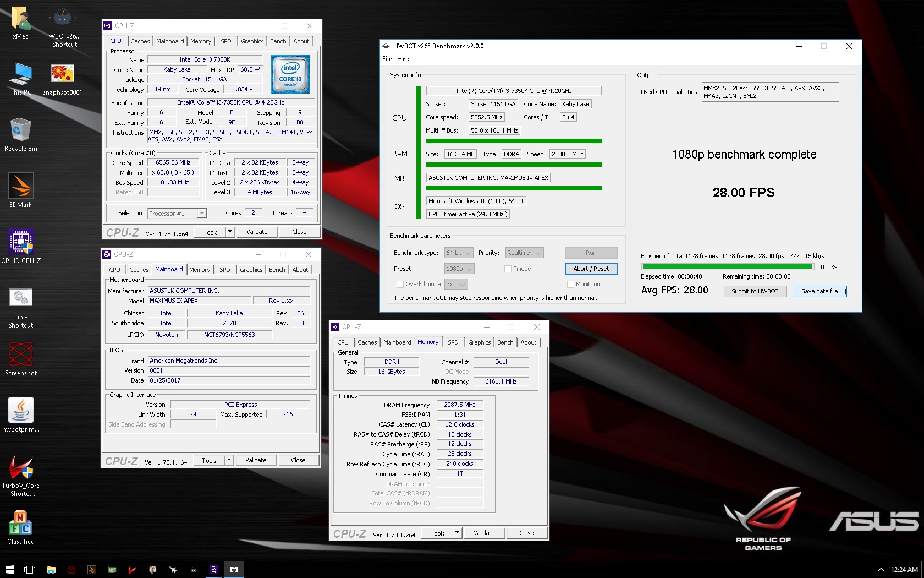The height and width of the screenshot is (578, 924).
Task: Open the Recycle Bin
Action: pyautogui.click(x=21, y=134)
